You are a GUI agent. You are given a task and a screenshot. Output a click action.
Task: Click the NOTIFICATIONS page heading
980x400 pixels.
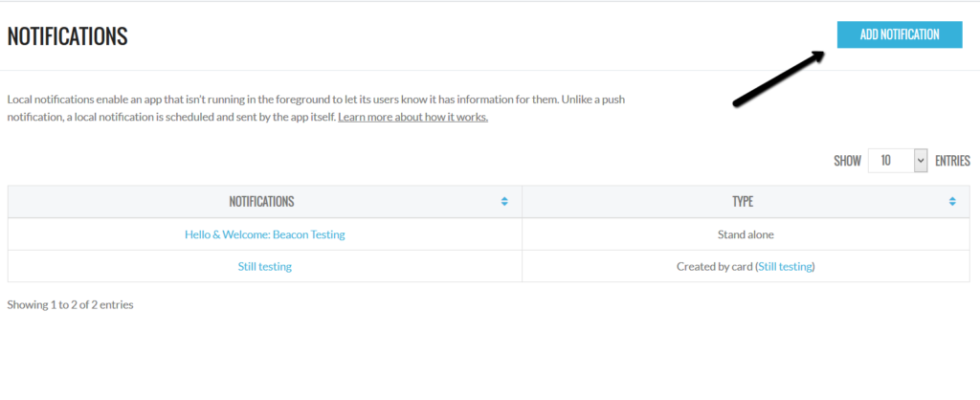coord(67,36)
